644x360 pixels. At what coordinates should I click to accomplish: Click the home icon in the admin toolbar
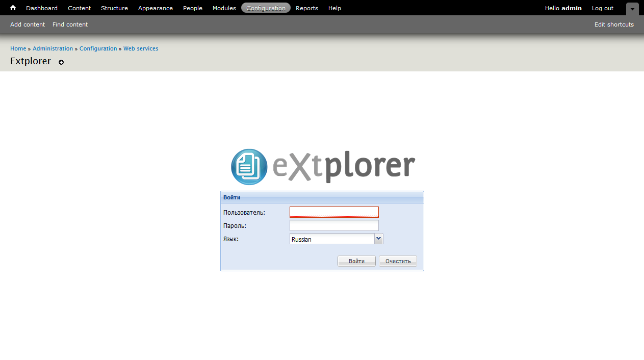click(13, 8)
